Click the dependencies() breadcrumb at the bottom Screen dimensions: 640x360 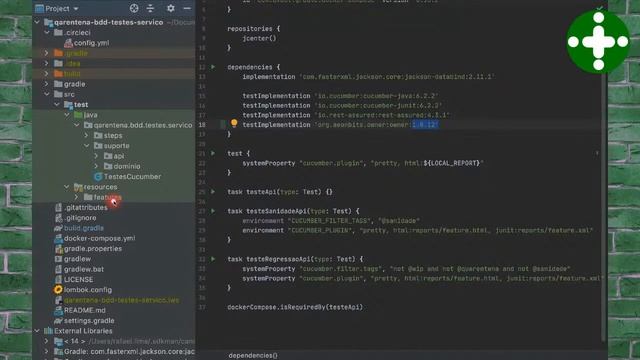(x=253, y=356)
